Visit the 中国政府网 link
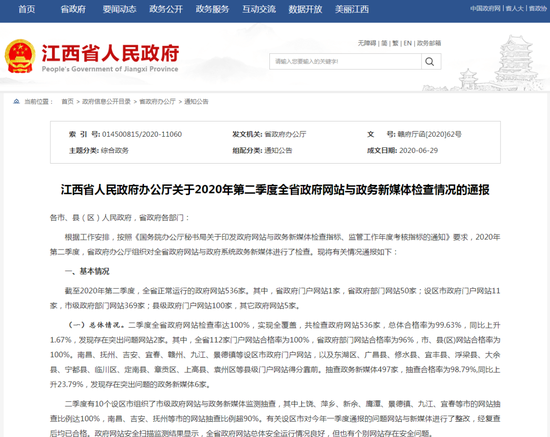This screenshot has height=437, width=550. (485, 8)
